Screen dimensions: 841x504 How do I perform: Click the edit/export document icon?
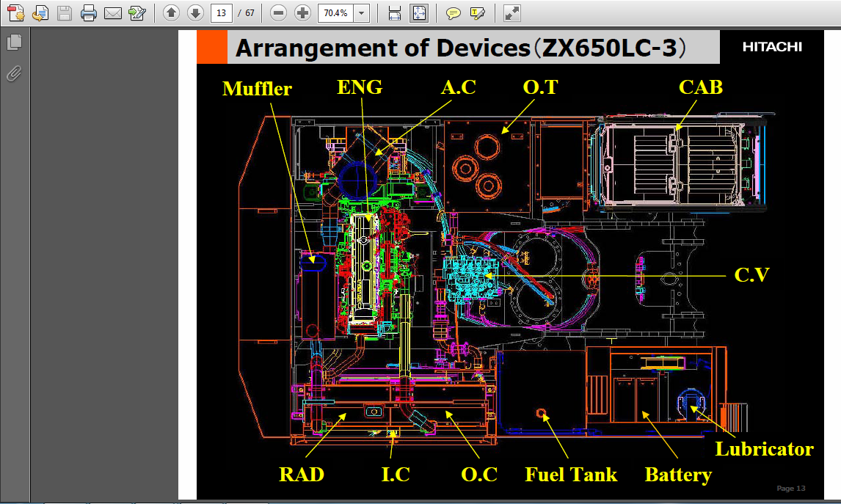(137, 12)
